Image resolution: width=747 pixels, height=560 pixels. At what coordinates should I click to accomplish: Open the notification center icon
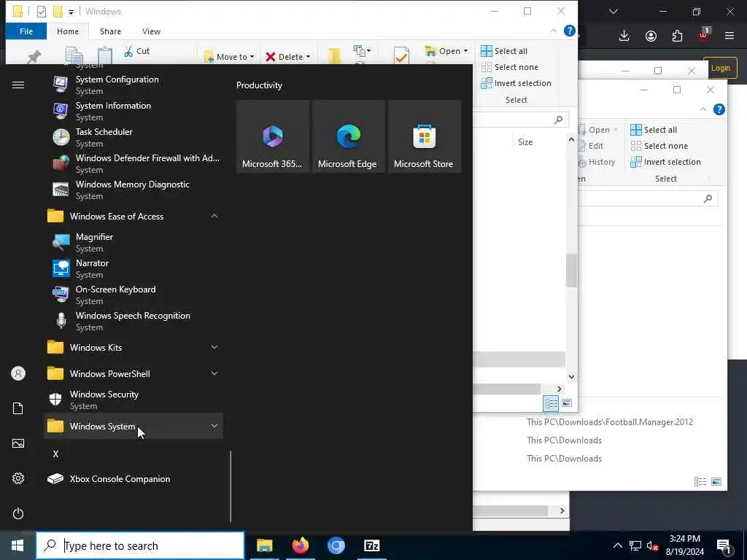(724, 545)
